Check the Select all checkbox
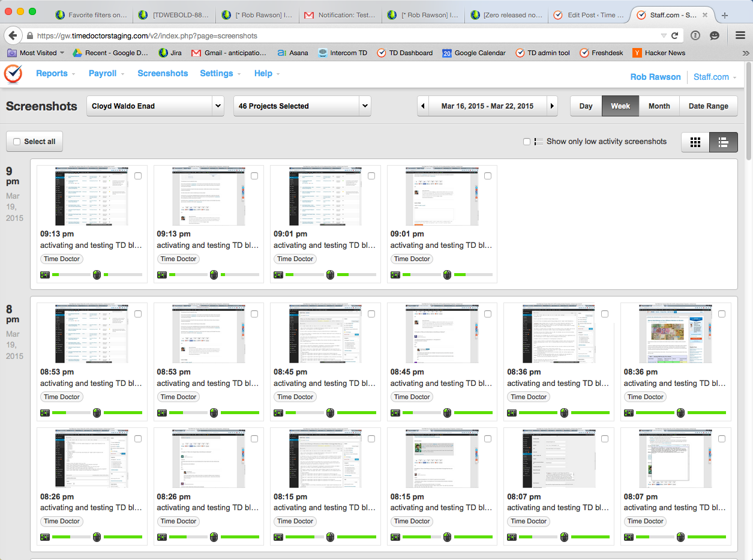 (17, 142)
